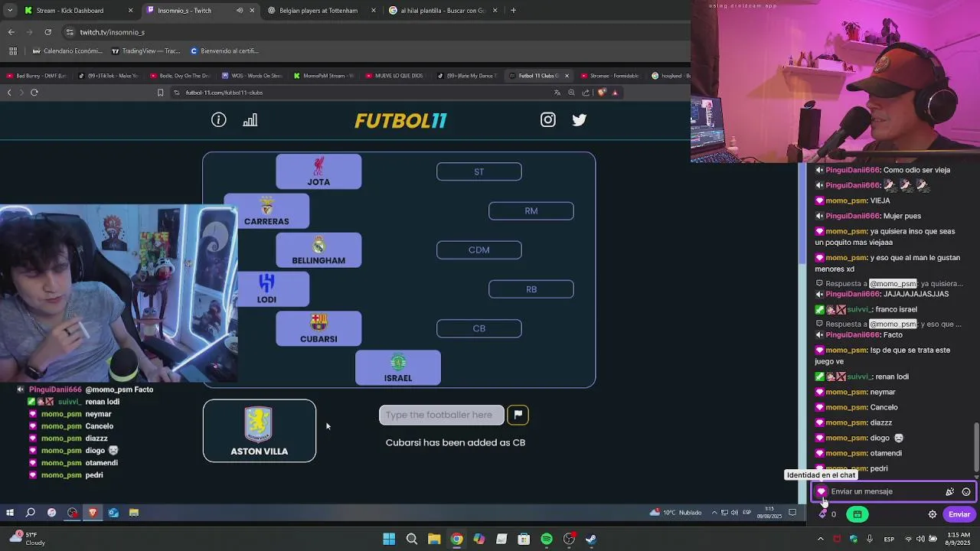Reload the twitch.tv page
The width and height of the screenshot is (980, 551).
click(x=47, y=32)
